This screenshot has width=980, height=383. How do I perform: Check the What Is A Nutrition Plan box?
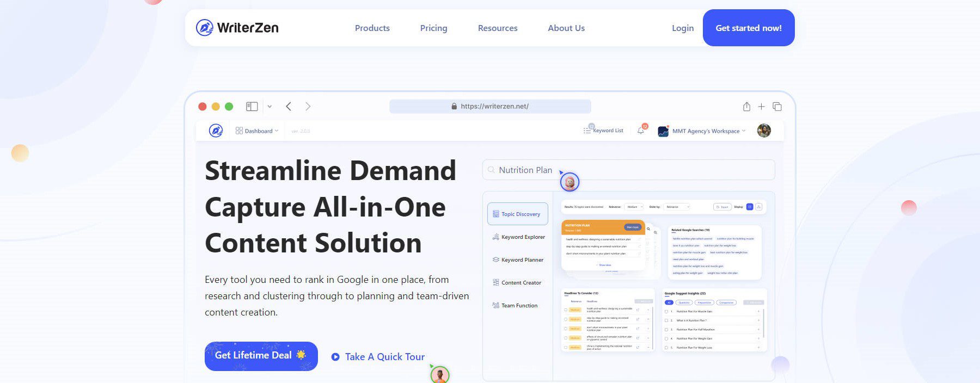666,320
